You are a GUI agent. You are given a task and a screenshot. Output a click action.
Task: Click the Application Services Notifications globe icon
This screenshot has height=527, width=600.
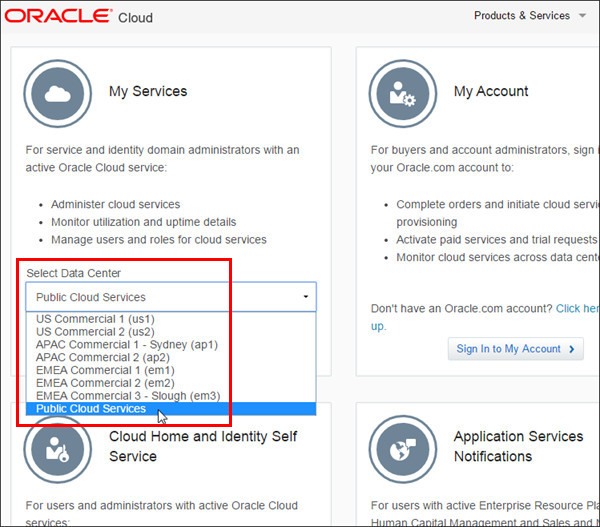(x=403, y=449)
